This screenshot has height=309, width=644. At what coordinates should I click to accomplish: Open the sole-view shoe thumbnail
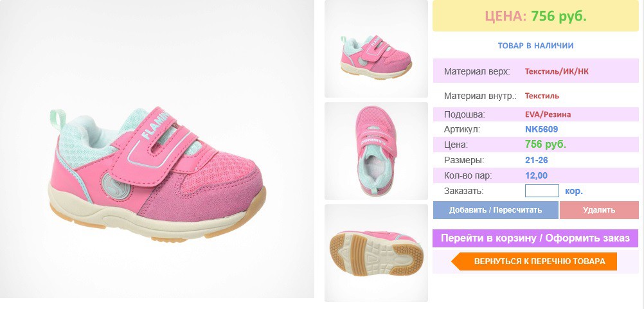tap(376, 253)
